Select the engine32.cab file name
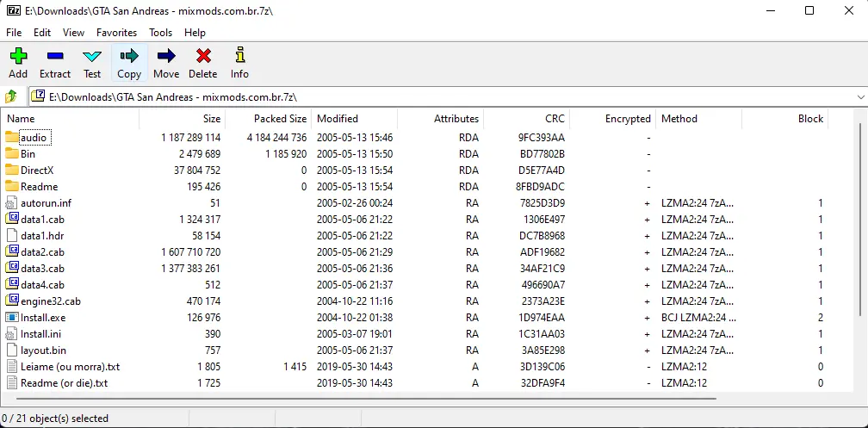The height and width of the screenshot is (428, 868). pos(51,301)
